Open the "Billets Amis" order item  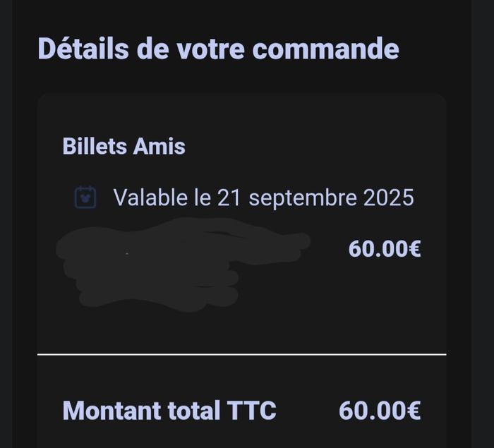tap(123, 146)
